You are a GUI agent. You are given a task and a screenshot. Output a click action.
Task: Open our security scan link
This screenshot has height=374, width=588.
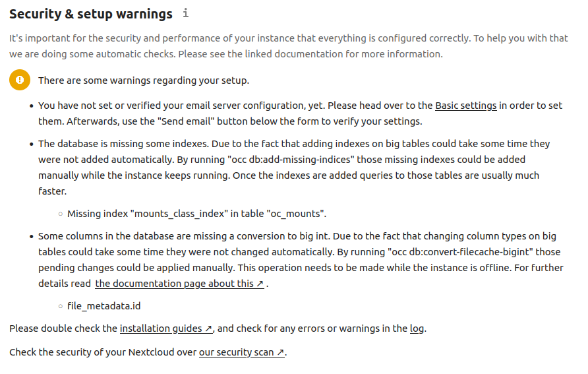tap(242, 352)
